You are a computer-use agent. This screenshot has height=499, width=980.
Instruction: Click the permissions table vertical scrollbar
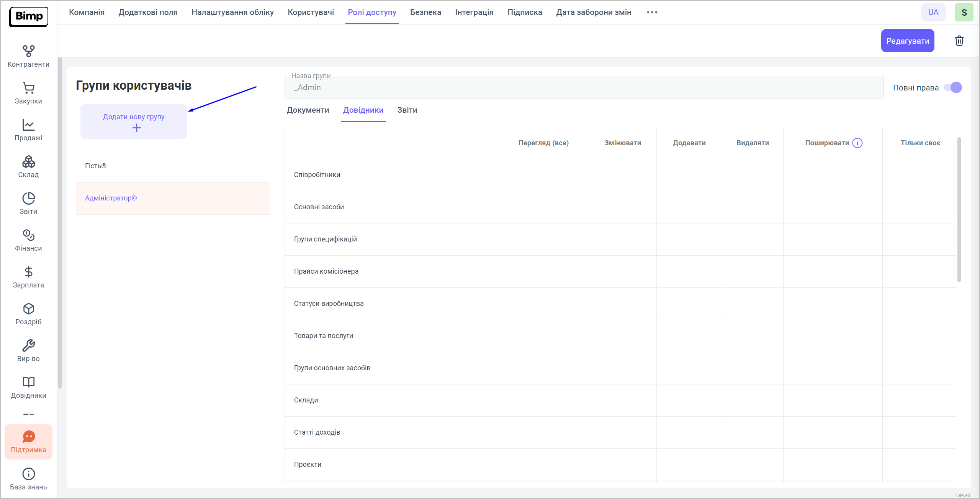[x=959, y=209]
